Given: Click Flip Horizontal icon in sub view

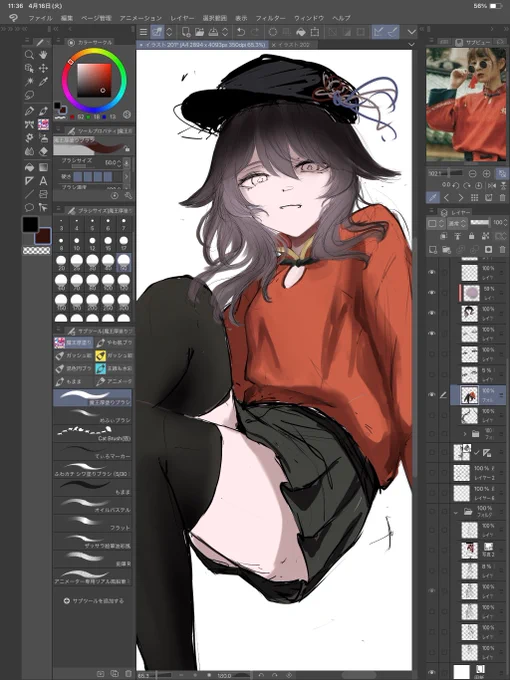Looking at the screenshot, I should (492, 185).
